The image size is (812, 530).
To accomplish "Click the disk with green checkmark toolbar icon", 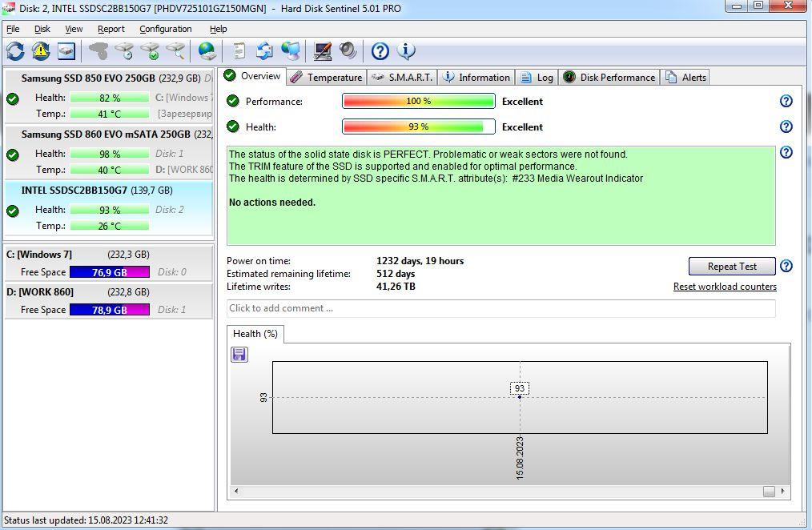I will 150,50.
